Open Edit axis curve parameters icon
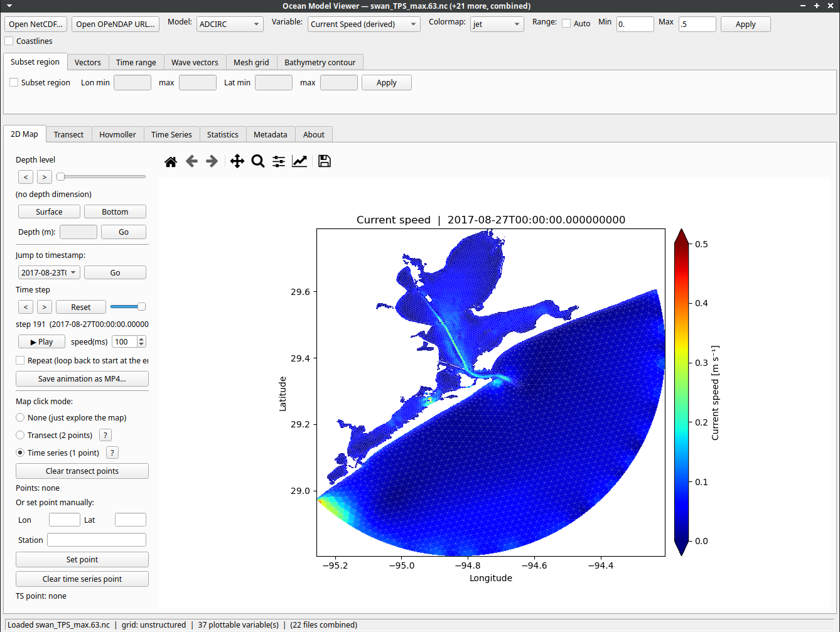840x632 pixels. [299, 161]
